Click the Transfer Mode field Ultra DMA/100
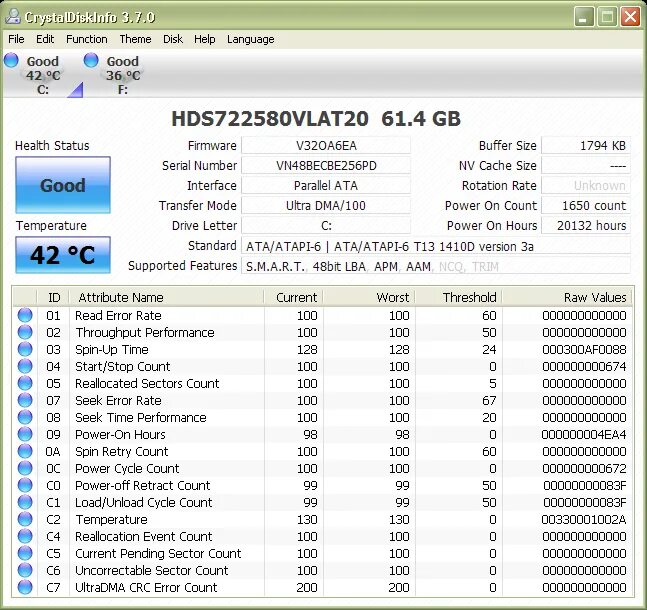The image size is (647, 610). (x=326, y=206)
